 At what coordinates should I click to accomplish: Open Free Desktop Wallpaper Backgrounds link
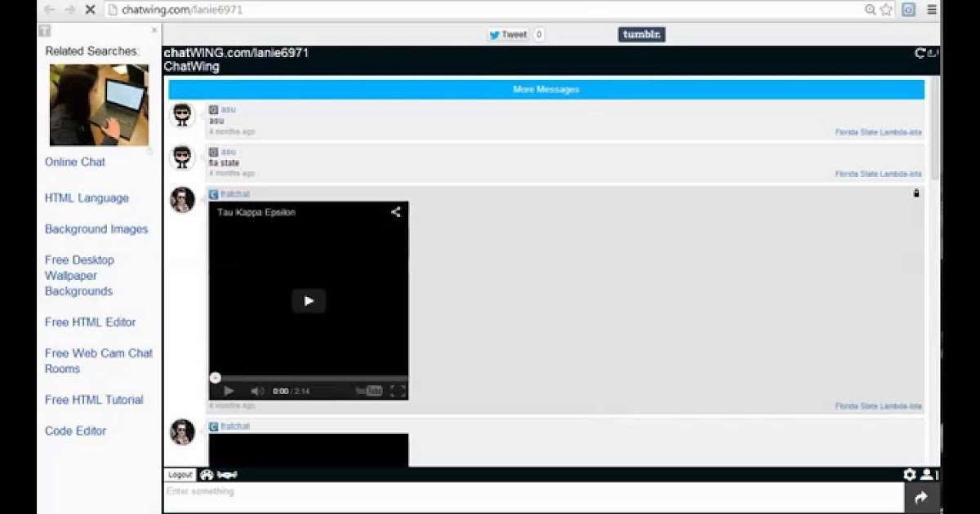click(79, 276)
